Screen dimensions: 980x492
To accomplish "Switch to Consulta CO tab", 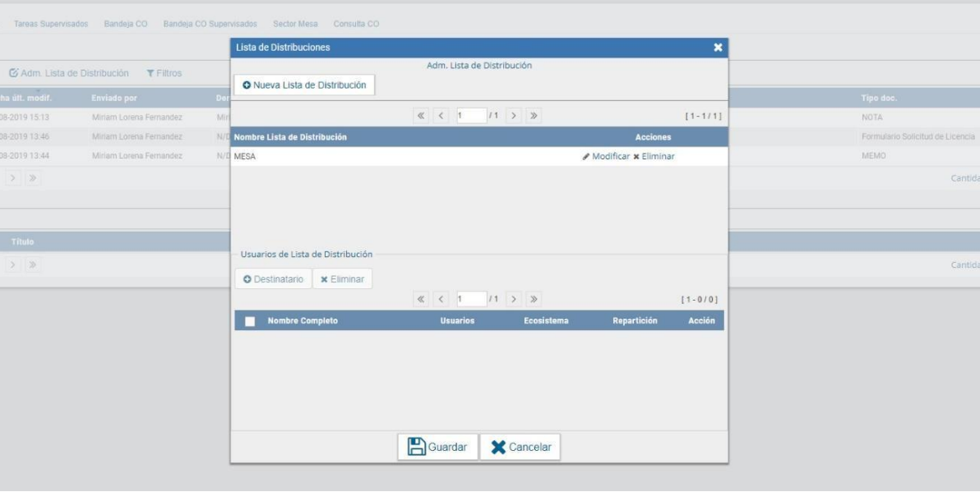I will pyautogui.click(x=356, y=22).
